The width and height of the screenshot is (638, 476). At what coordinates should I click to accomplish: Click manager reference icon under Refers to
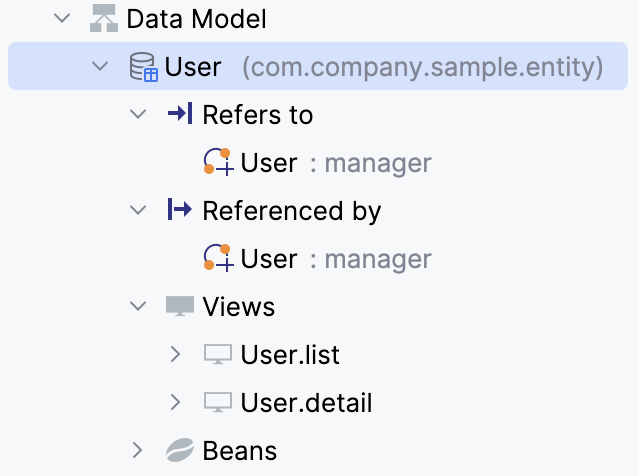217,162
